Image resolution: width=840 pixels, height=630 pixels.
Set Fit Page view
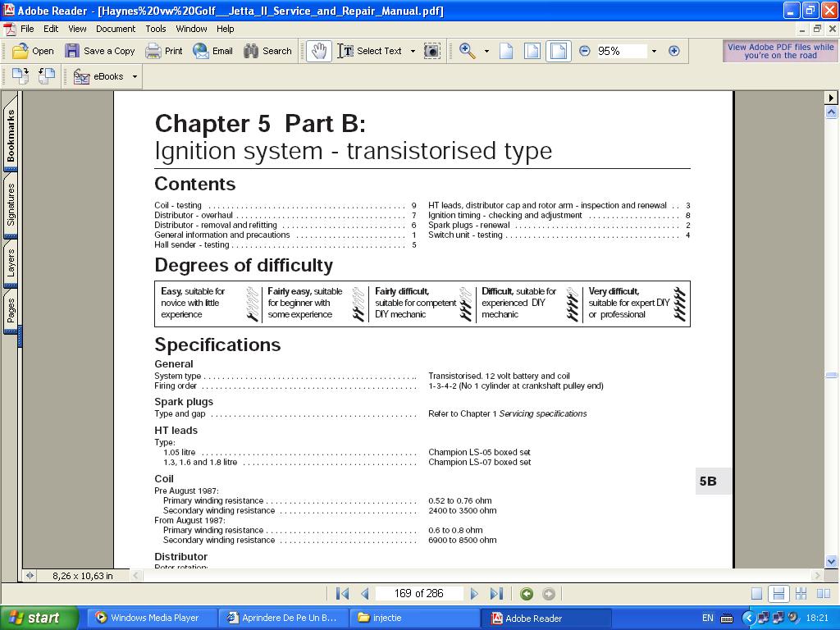click(532, 51)
